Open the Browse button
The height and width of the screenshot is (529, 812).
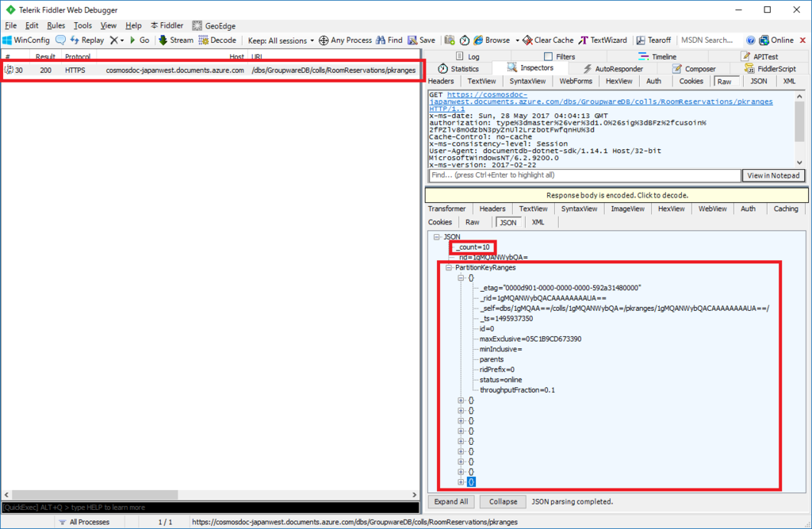click(x=492, y=40)
